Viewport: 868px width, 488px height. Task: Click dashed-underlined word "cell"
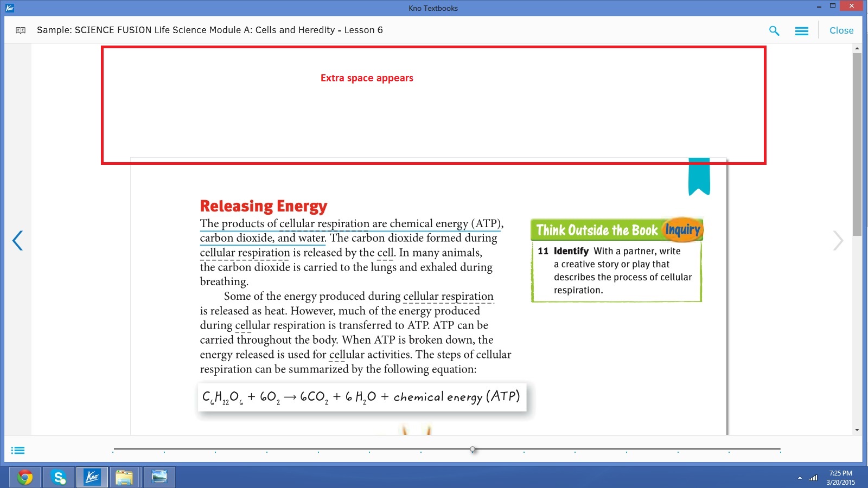pos(386,253)
